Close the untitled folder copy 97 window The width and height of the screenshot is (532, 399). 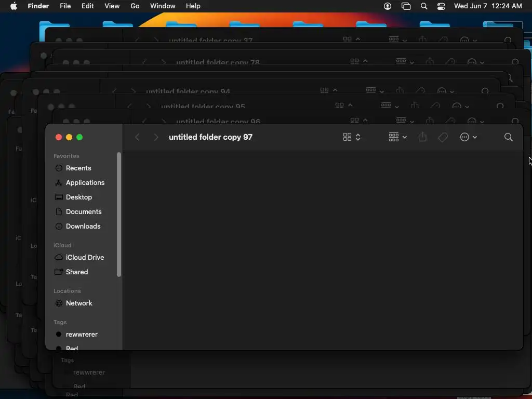click(x=59, y=137)
